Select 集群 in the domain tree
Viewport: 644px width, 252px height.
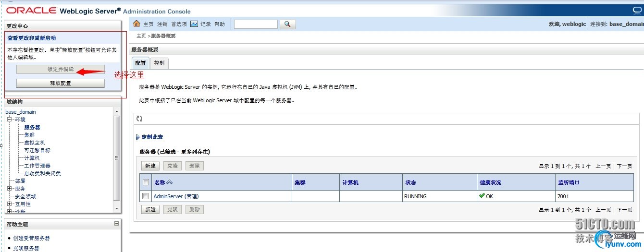click(29, 135)
